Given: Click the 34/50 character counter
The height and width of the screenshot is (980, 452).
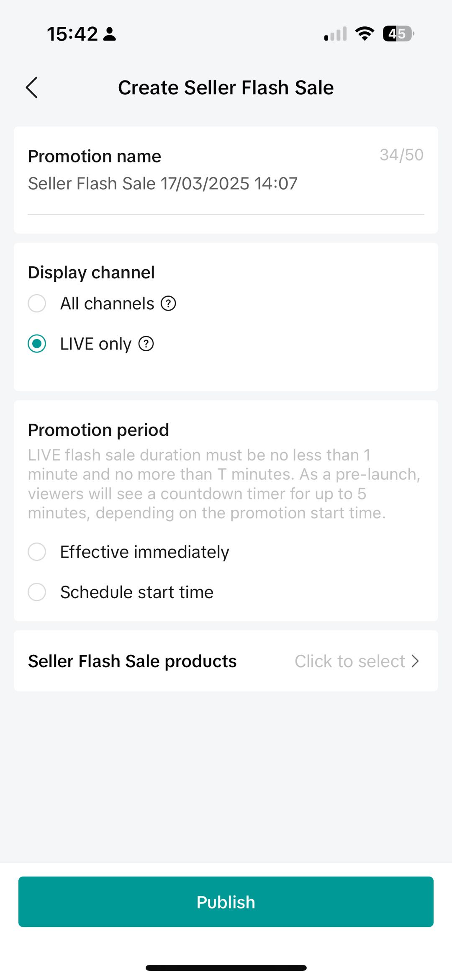Looking at the screenshot, I should [x=401, y=155].
